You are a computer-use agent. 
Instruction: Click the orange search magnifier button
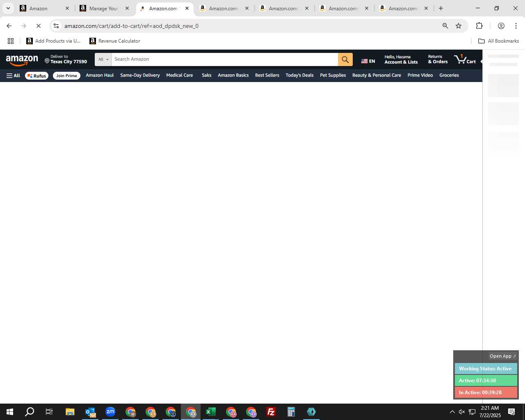click(345, 59)
